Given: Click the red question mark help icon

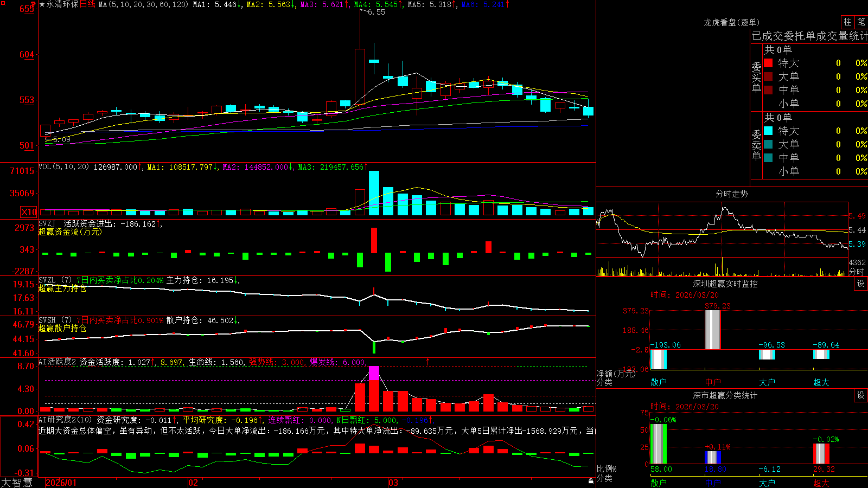Looking at the screenshot, I should click(33, 4).
